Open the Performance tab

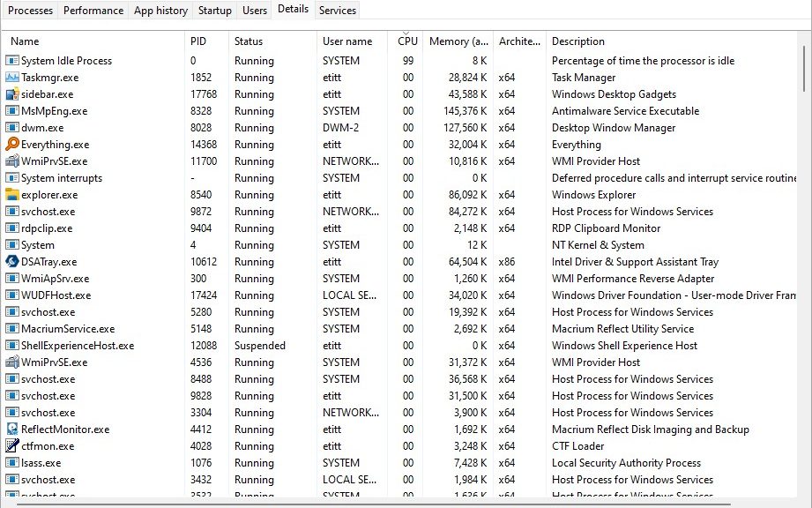[x=93, y=11]
